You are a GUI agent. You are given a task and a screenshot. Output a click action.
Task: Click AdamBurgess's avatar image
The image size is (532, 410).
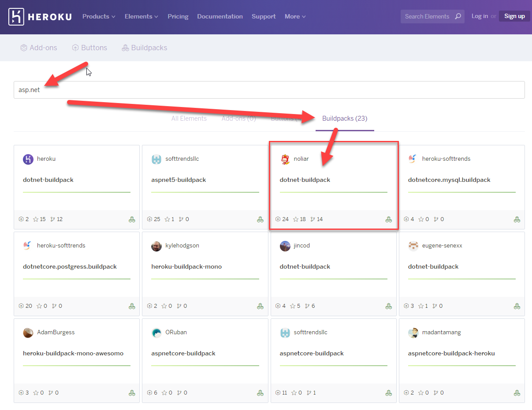[28, 332]
